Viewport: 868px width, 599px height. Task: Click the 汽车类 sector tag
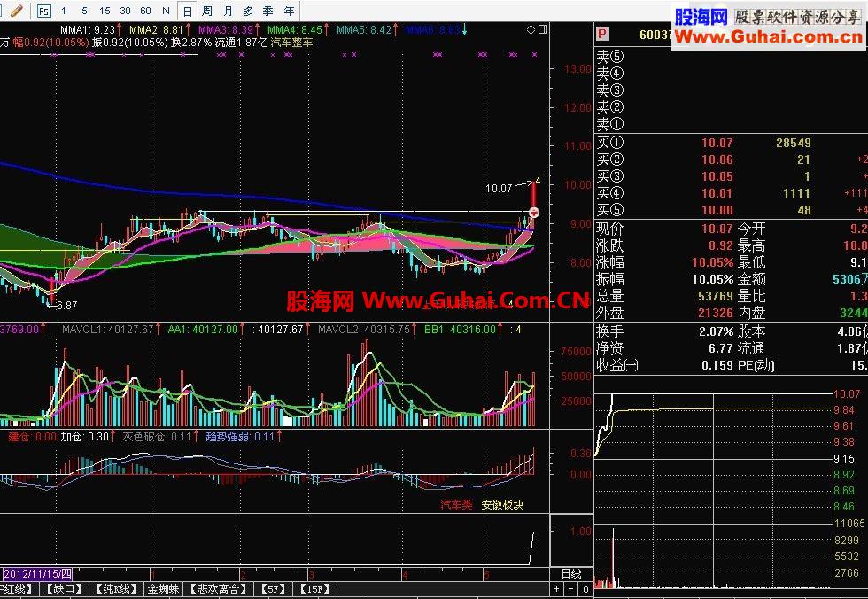coord(456,505)
